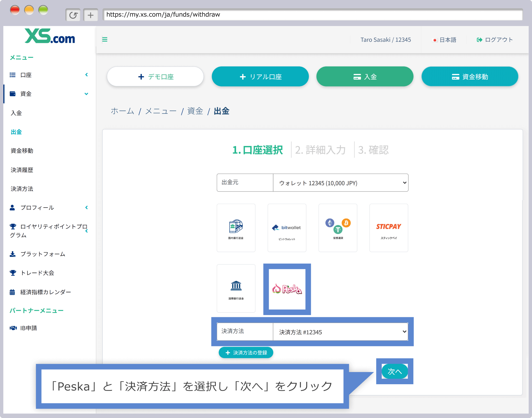Open トレード大会 menu item

pyautogui.click(x=37, y=273)
